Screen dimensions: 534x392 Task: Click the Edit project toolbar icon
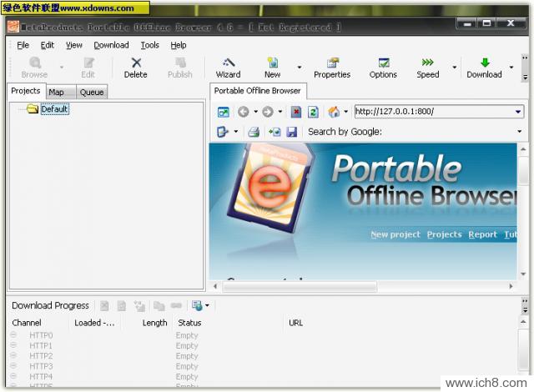click(x=88, y=68)
